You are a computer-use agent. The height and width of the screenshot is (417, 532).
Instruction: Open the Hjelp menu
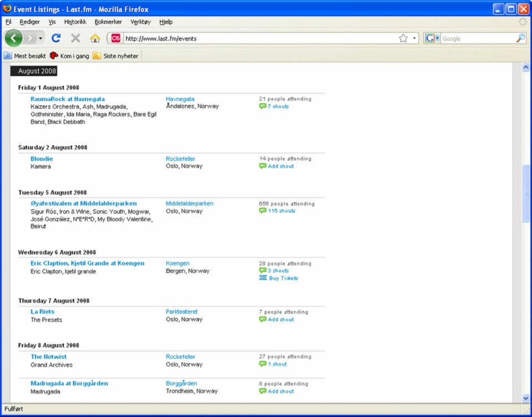[x=166, y=22]
